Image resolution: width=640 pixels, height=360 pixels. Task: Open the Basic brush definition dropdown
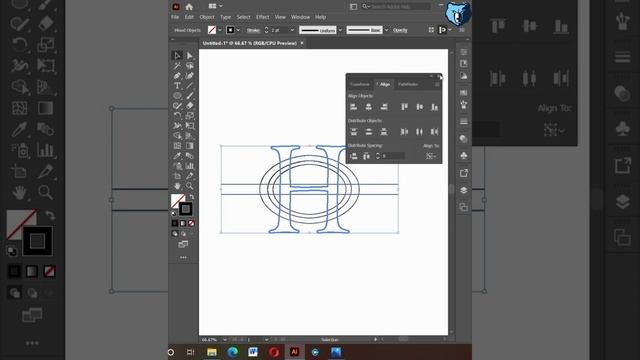386,30
